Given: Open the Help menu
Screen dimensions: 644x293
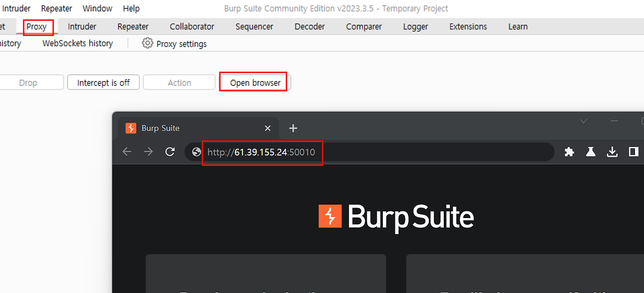Looking at the screenshot, I should 131,9.
